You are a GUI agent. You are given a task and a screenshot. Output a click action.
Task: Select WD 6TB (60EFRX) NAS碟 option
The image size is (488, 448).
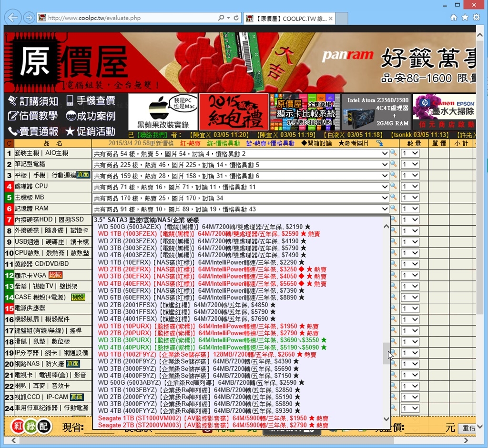pyautogui.click(x=201, y=298)
